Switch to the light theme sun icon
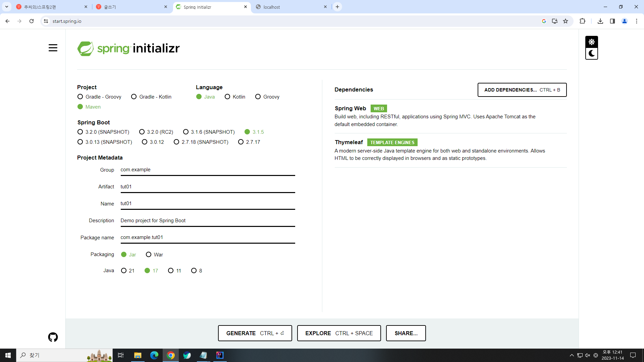 [591, 42]
